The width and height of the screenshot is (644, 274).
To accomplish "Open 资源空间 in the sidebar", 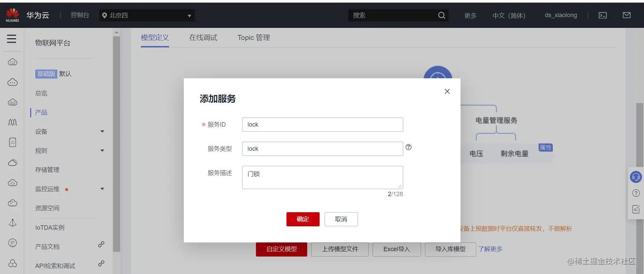I will 47,208.
